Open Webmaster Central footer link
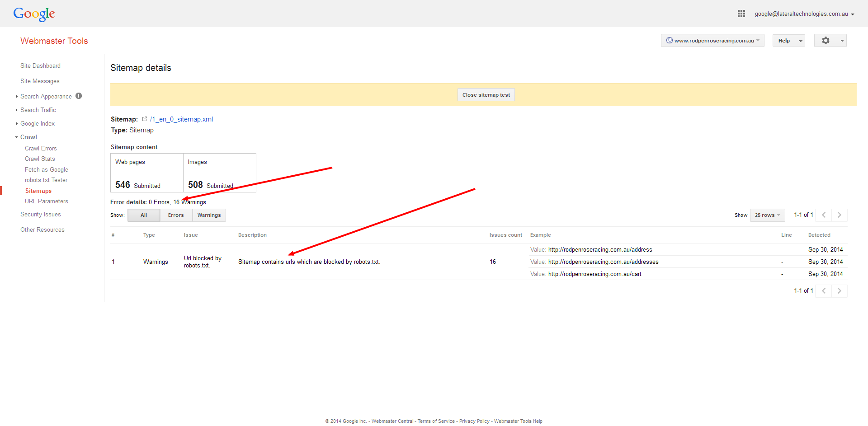The height and width of the screenshot is (426, 868). 392,421
